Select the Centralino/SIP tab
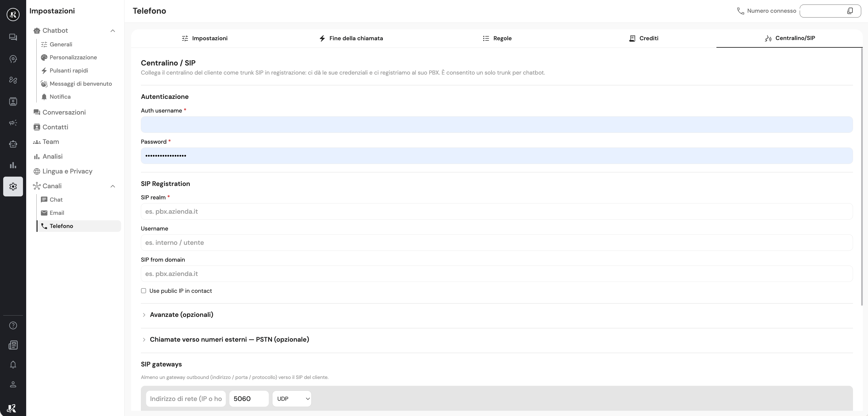Viewport: 868px width, 416px height. 789,38
